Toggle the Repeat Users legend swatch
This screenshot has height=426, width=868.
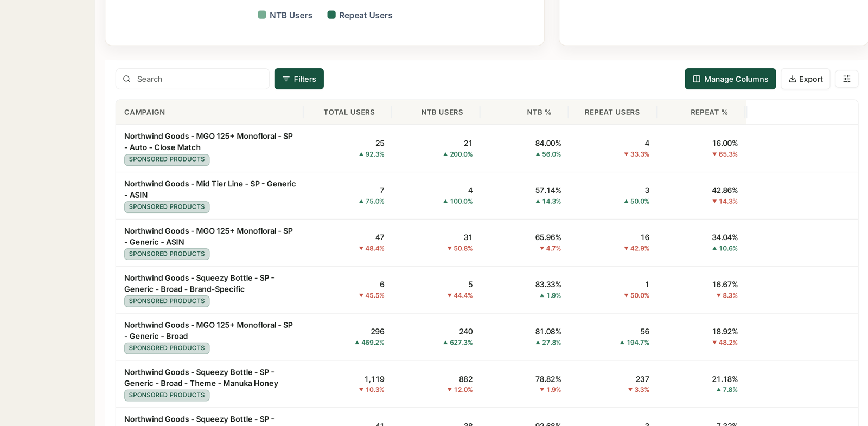(x=331, y=15)
